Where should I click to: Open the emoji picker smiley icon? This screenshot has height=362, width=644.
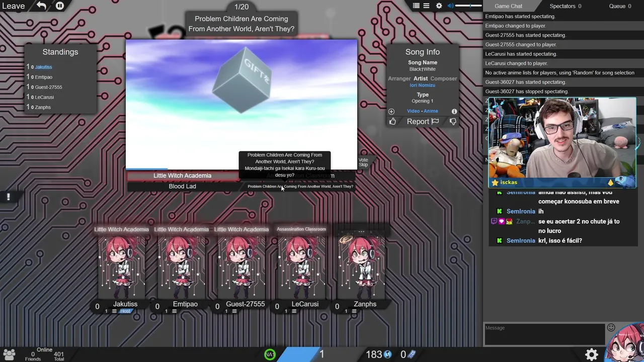point(611,328)
